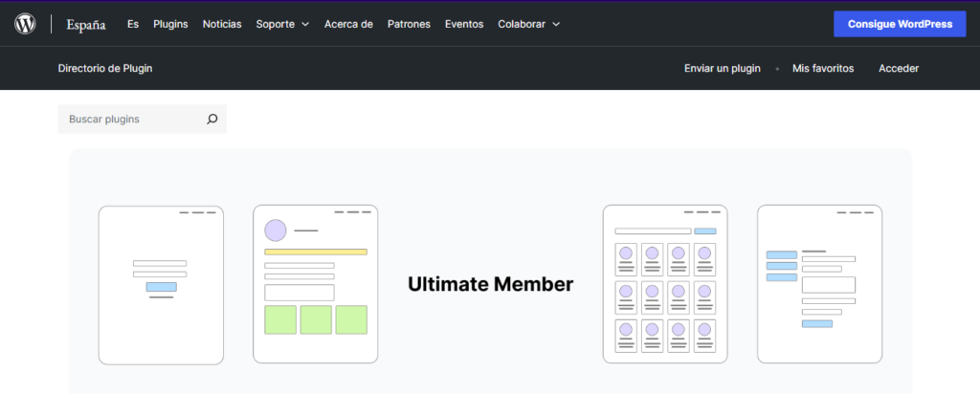Click Enviar un plugin link
Viewport: 980px width, 394px height.
tap(723, 68)
